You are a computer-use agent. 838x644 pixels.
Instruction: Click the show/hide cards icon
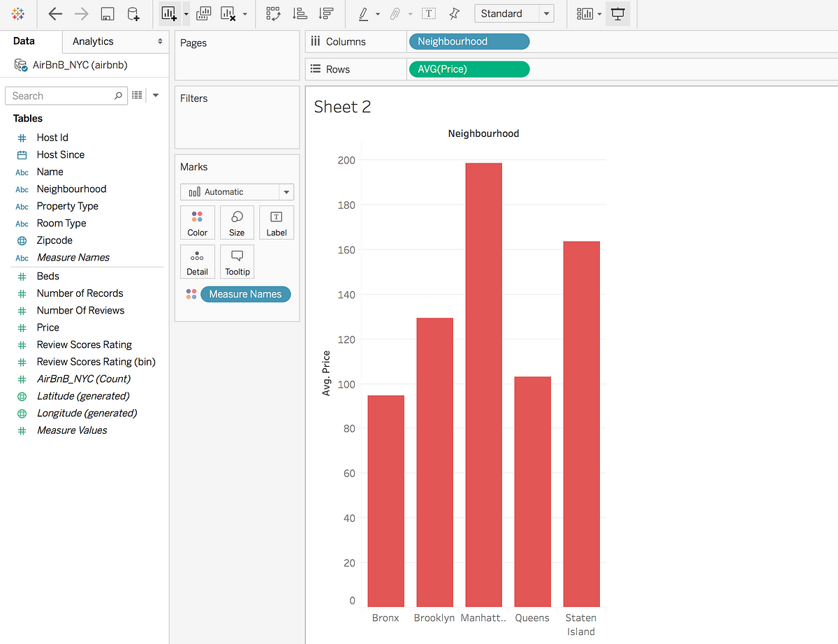point(585,13)
